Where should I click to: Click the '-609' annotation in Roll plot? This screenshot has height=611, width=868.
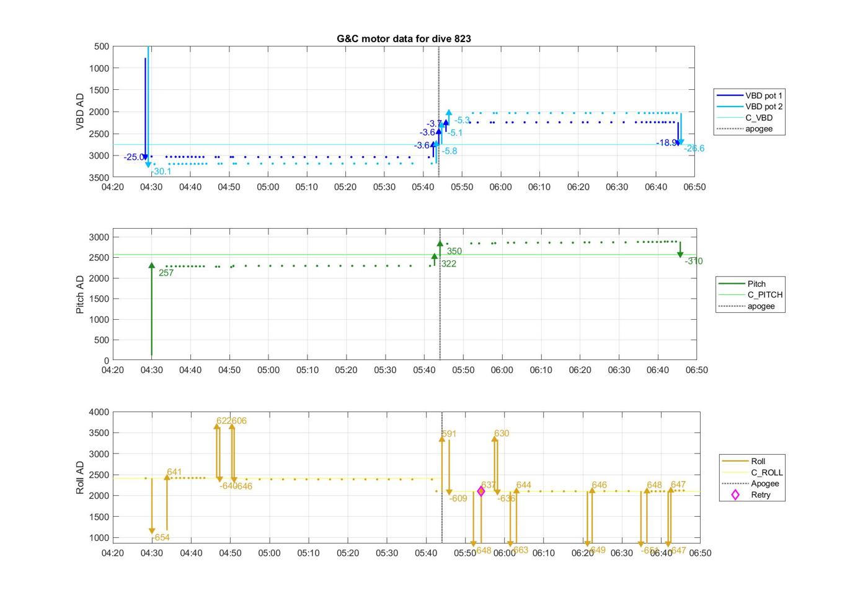click(458, 499)
